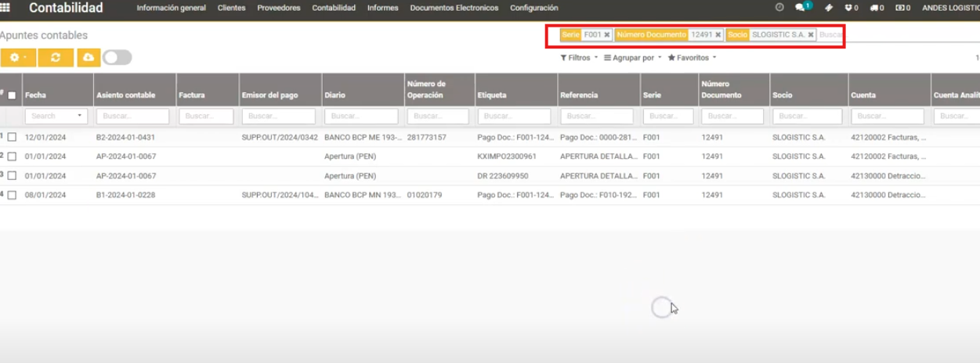Remove the Socio SLOGISTIC S.A. filter
Image resolution: width=980 pixels, height=363 pixels.
[811, 35]
